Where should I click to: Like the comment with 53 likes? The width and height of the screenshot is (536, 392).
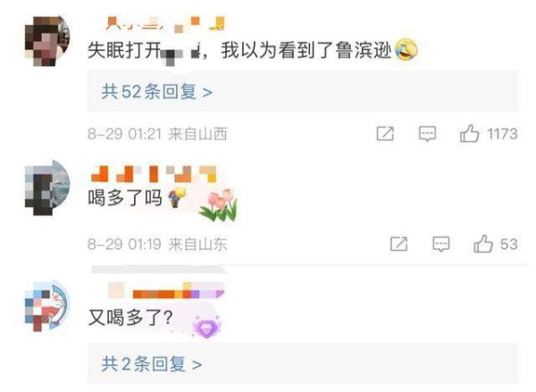(x=482, y=244)
